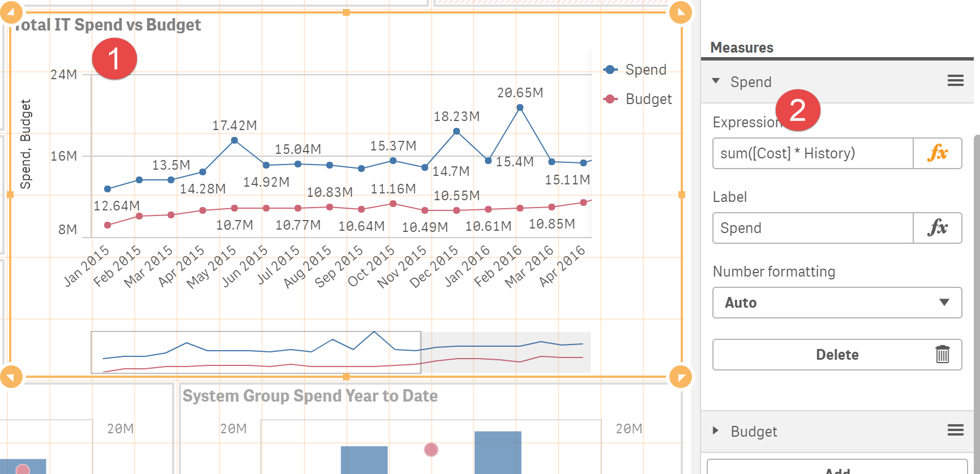The image size is (980, 474).
Task: Select the Budget legend entry
Action: point(638,99)
